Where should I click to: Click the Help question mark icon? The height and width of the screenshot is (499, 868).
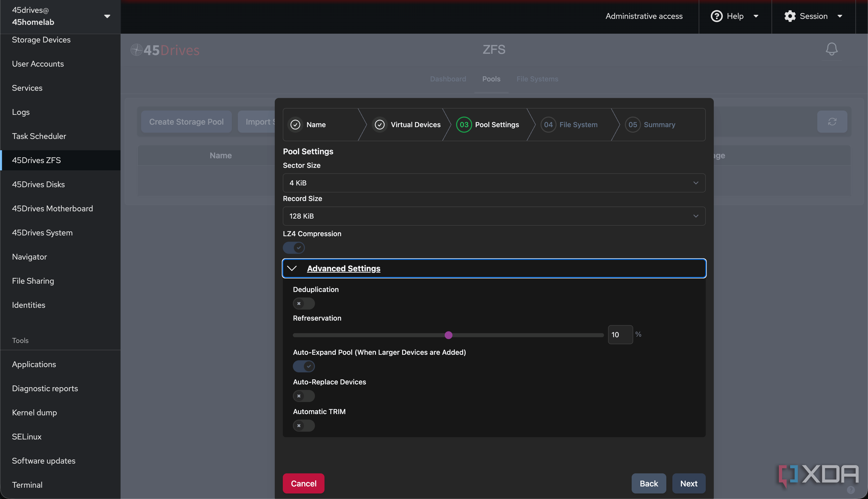717,16
